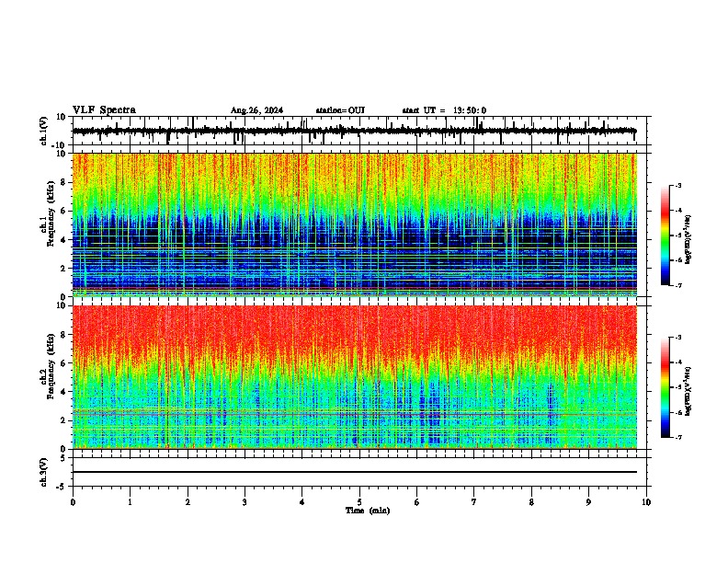Click time-axis tick label "9"

click(588, 502)
